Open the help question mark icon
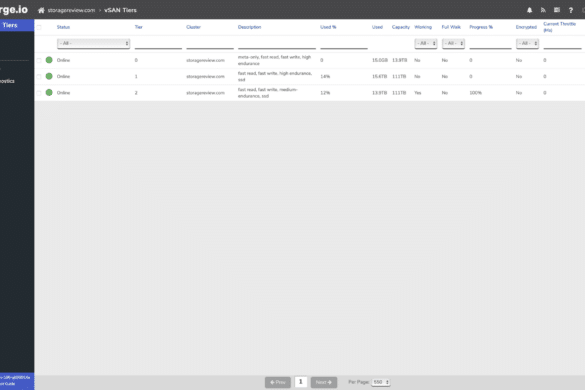 coord(570,10)
